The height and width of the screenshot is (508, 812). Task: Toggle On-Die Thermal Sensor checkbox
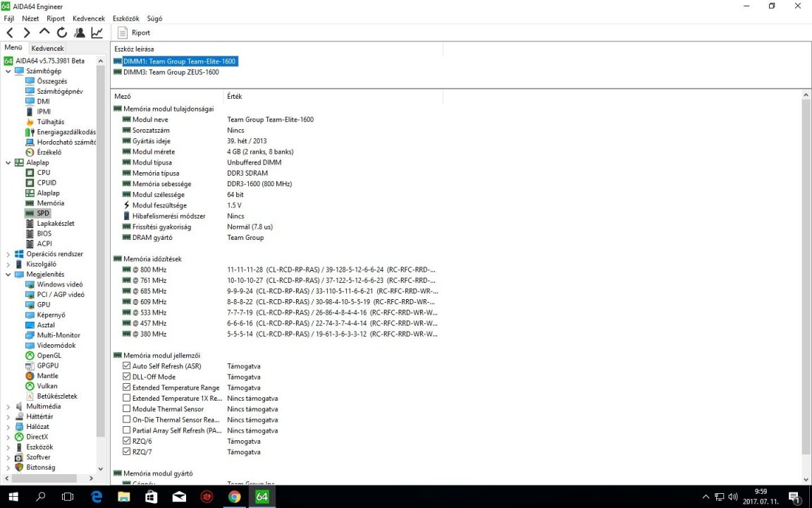coord(126,419)
